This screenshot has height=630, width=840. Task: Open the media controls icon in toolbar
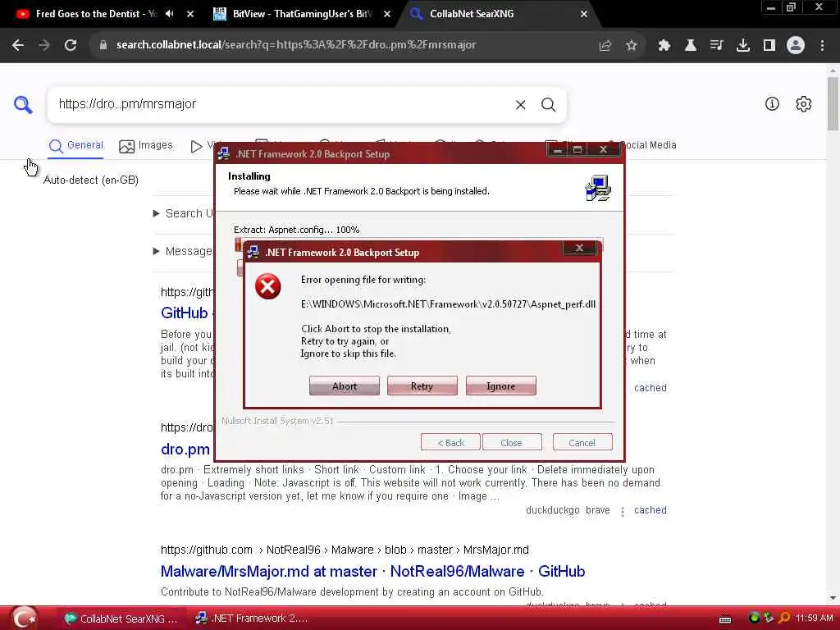[716, 46]
